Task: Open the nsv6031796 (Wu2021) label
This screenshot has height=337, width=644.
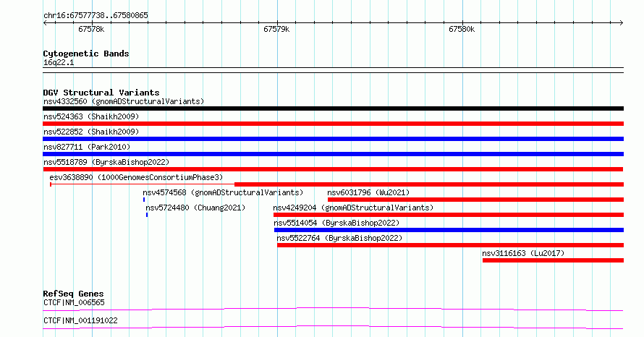Action: coord(368,192)
